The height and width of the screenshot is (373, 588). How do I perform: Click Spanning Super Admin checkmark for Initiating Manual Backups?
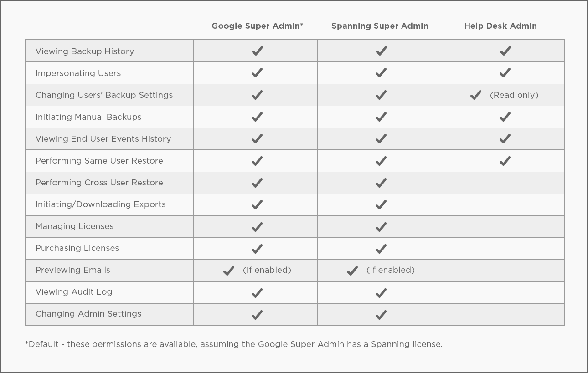point(381,117)
